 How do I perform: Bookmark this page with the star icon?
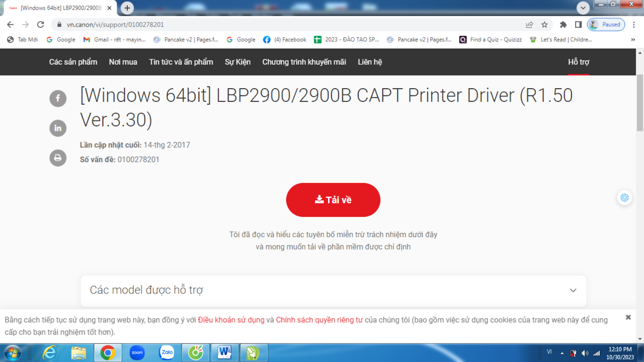click(x=545, y=25)
